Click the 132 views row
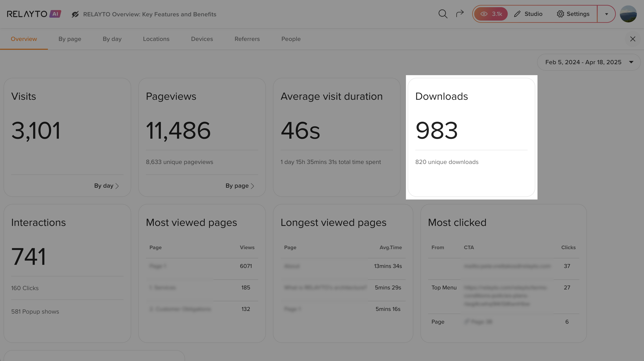644x361 pixels. 202,309
